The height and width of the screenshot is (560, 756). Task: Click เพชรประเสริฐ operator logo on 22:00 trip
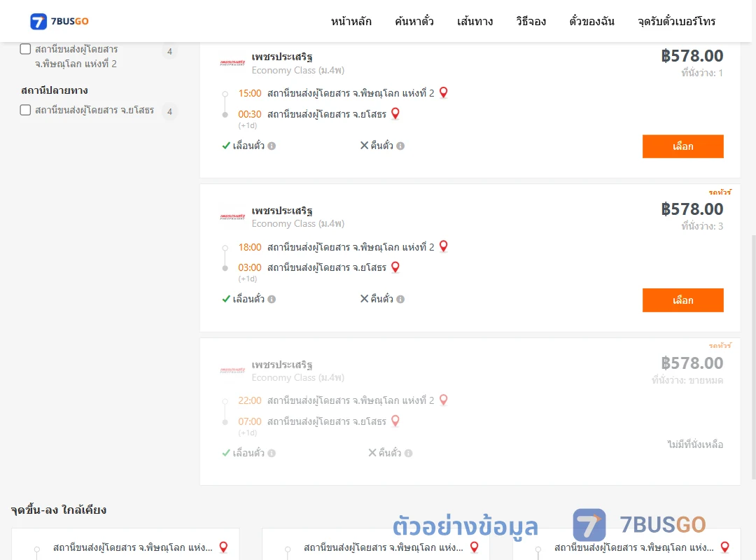232,370
